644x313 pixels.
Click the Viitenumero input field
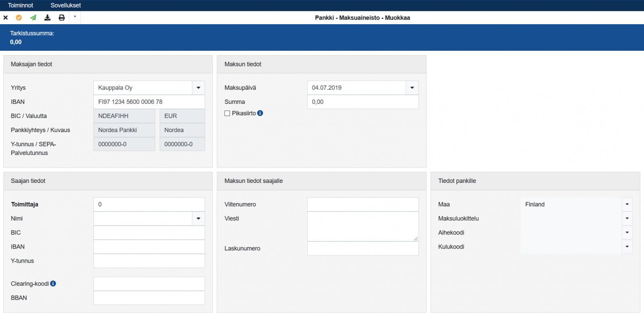click(363, 205)
